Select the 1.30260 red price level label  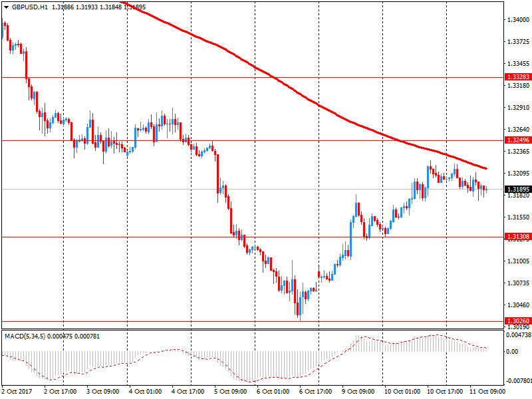518,321
